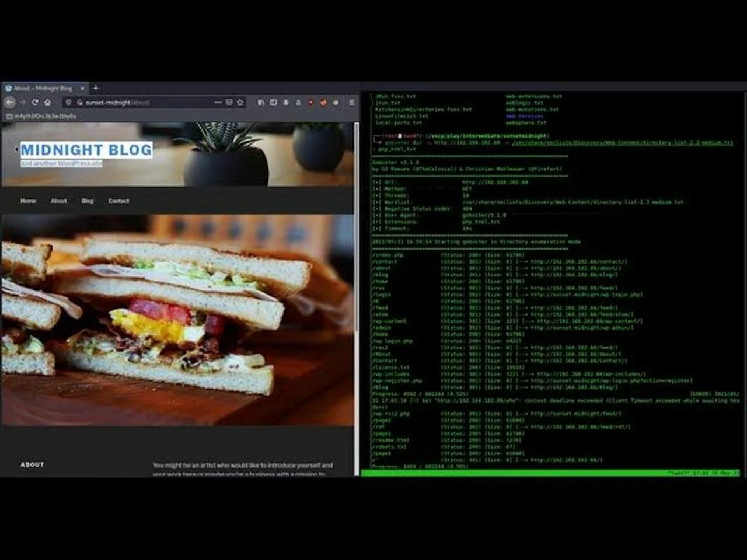Click the /license.txt result row
The width and height of the screenshot is (747, 560).
pyautogui.click(x=448, y=367)
